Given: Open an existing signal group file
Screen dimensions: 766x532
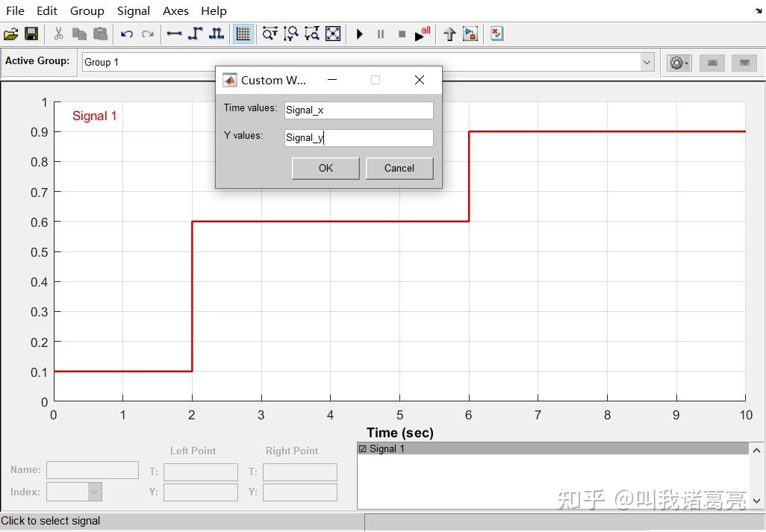Looking at the screenshot, I should [x=10, y=34].
